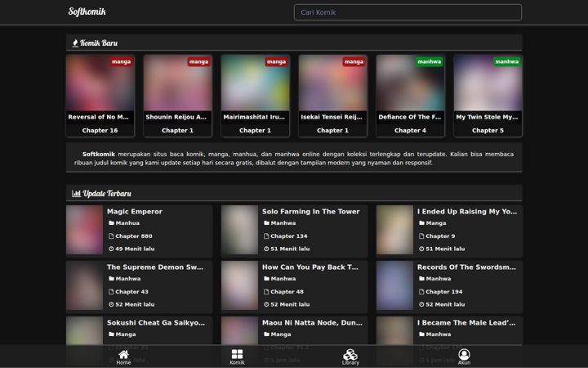Open Solo Farming In The Tower
Viewport: 588px width, 368px height.
[311, 212]
